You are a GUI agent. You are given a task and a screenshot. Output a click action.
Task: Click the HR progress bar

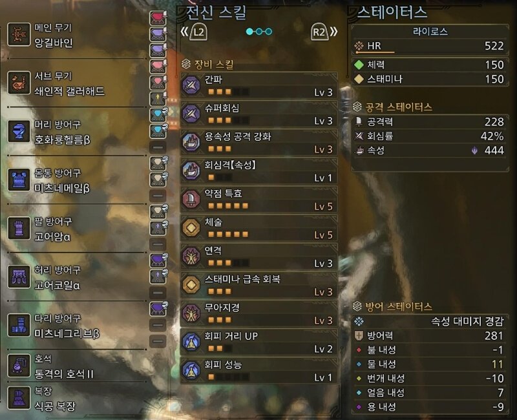375,52
